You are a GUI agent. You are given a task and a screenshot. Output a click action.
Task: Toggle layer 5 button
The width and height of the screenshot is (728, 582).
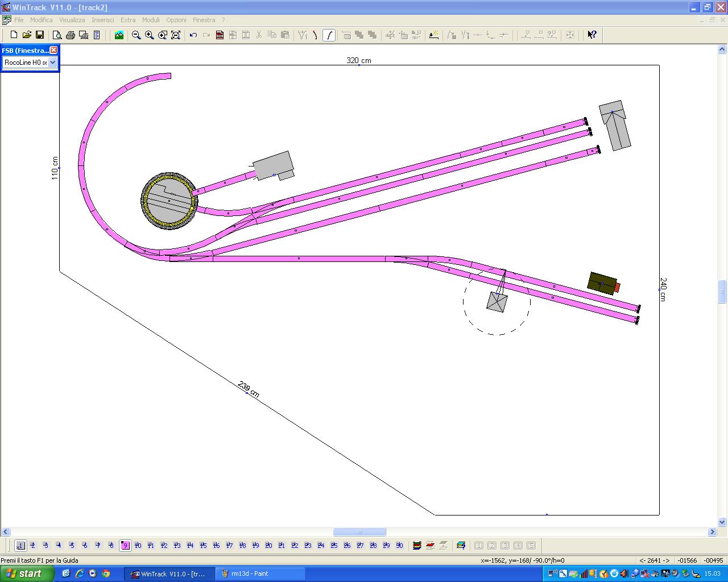click(x=72, y=546)
